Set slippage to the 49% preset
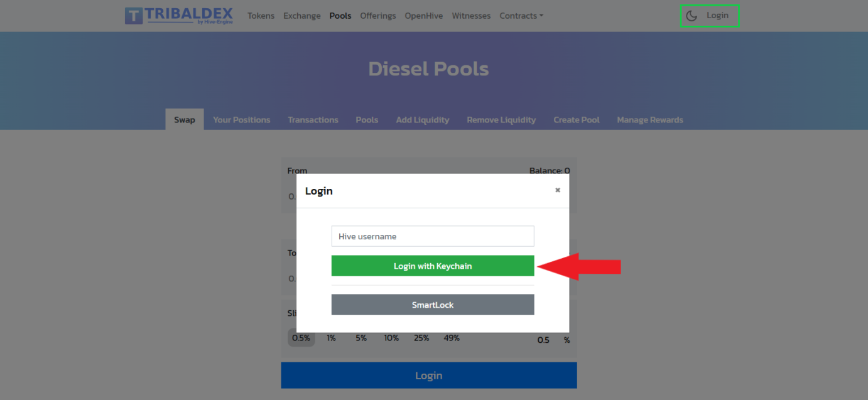The image size is (868, 400). click(x=452, y=338)
